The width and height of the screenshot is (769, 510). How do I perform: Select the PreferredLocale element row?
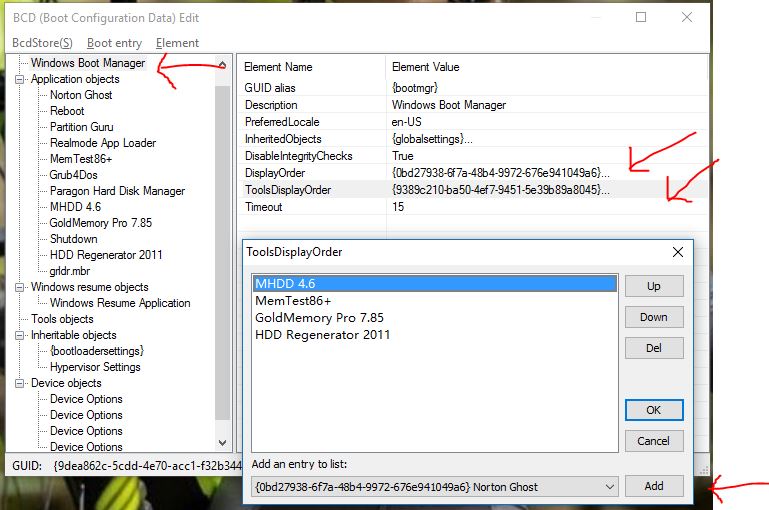tap(473, 122)
